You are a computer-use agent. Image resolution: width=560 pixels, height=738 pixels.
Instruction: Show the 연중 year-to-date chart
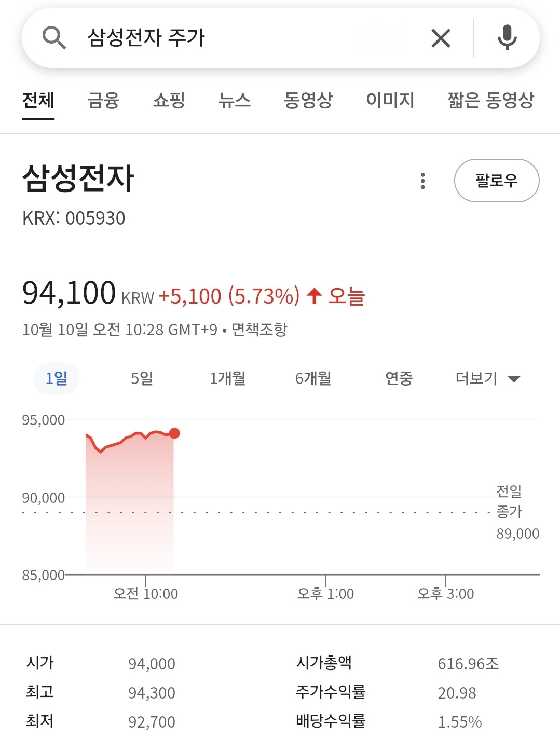point(399,378)
